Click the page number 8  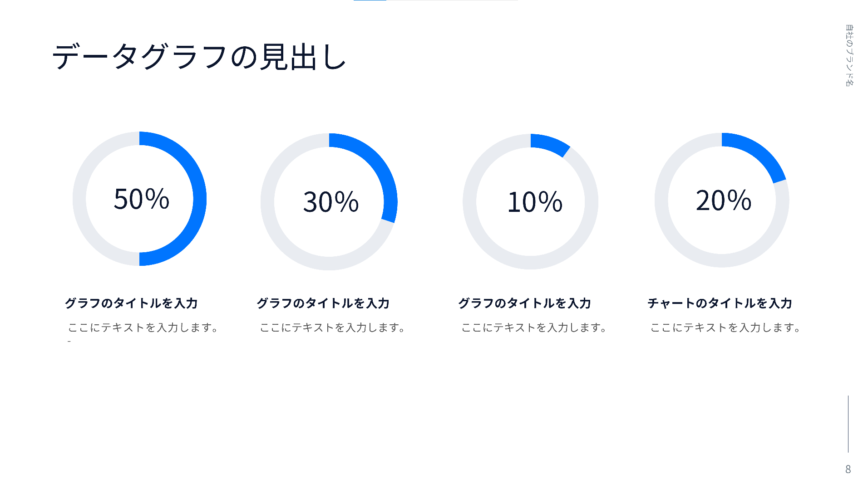(848, 469)
